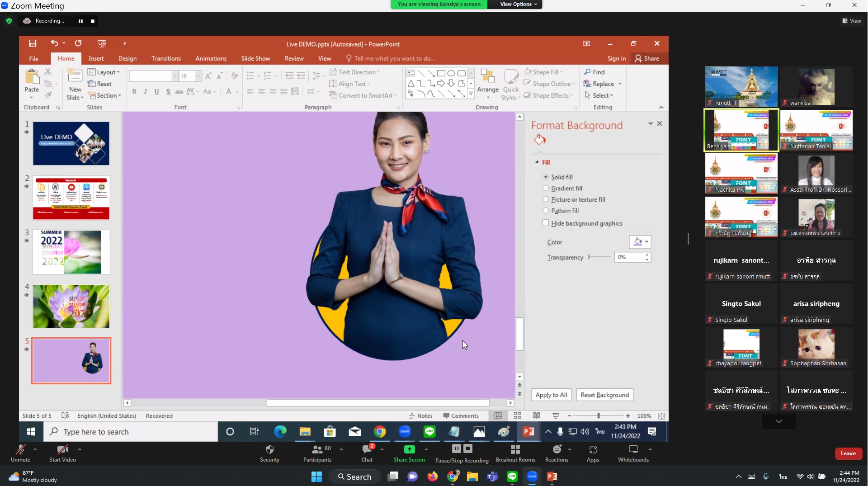Switch to Slide Sorter view icon

(x=517, y=415)
